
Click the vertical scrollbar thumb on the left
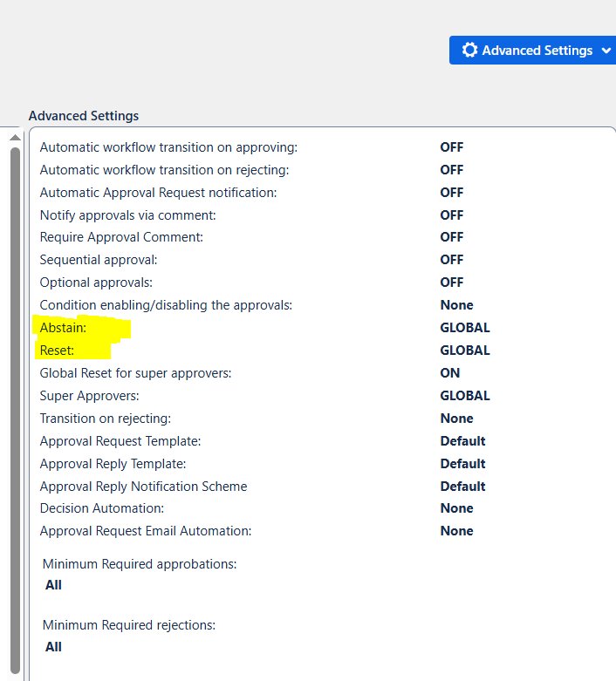point(15,392)
